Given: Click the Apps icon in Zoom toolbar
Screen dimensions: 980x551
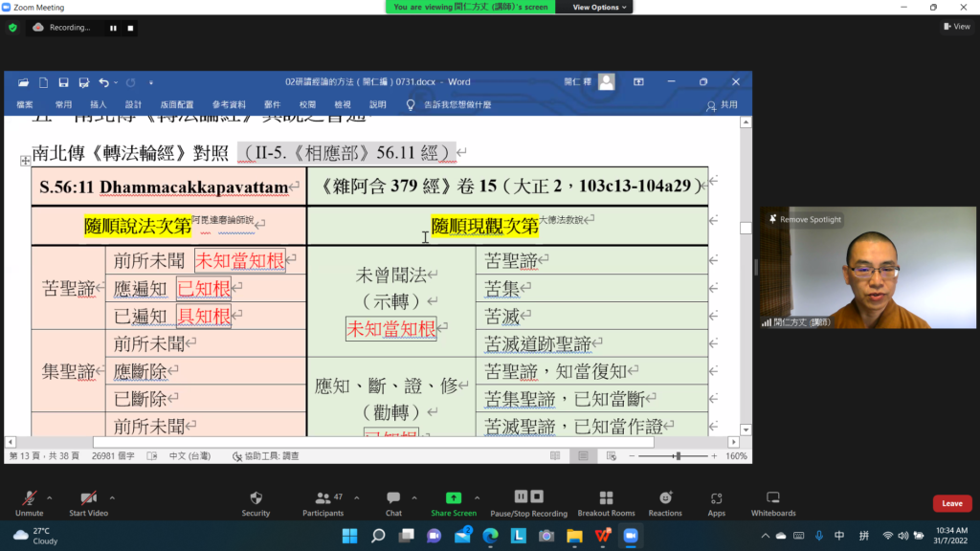Looking at the screenshot, I should [716, 498].
